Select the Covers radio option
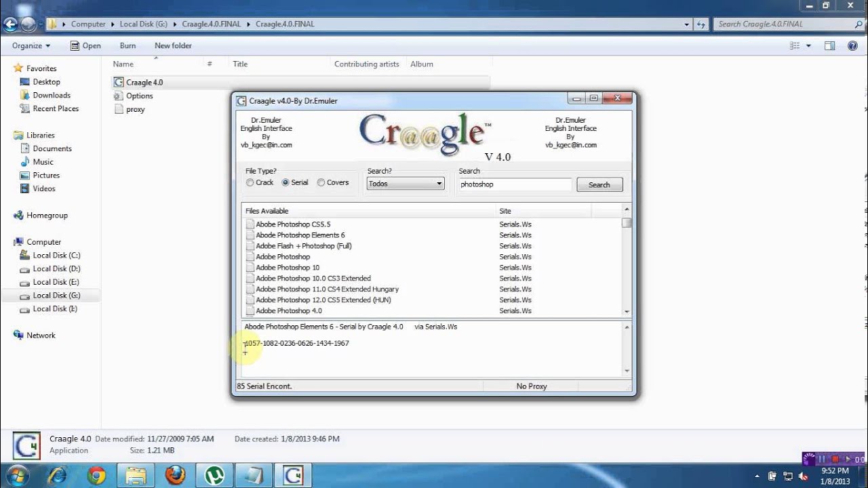The height and width of the screenshot is (488, 868). click(x=321, y=182)
